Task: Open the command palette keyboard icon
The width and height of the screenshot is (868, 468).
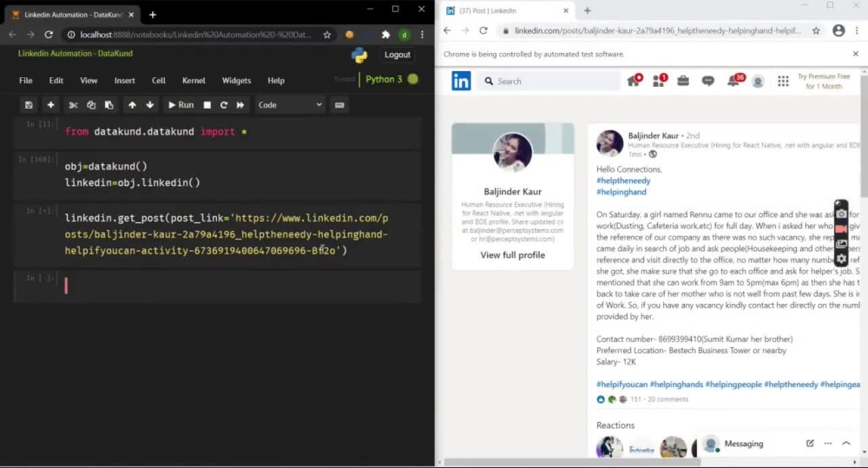Action: click(x=339, y=105)
